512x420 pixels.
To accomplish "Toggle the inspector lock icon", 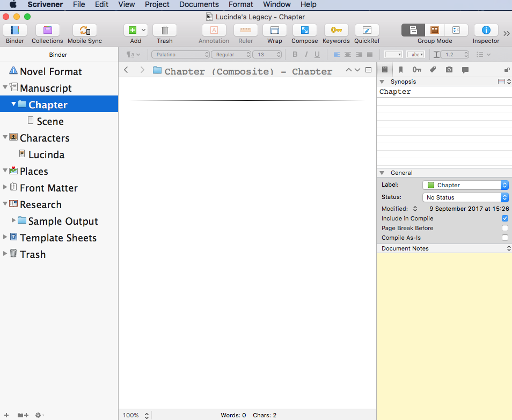I will pyautogui.click(x=507, y=70).
